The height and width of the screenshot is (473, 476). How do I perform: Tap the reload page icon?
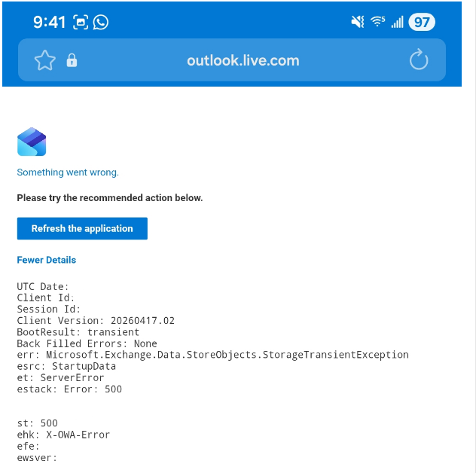click(x=419, y=60)
